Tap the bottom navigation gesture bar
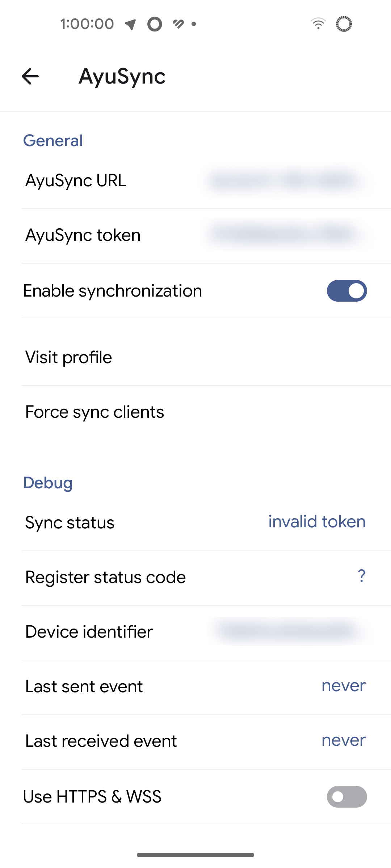 click(x=195, y=855)
